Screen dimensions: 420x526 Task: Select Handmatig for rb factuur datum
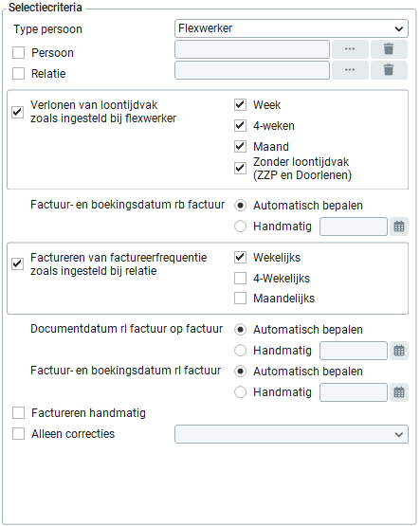point(240,227)
